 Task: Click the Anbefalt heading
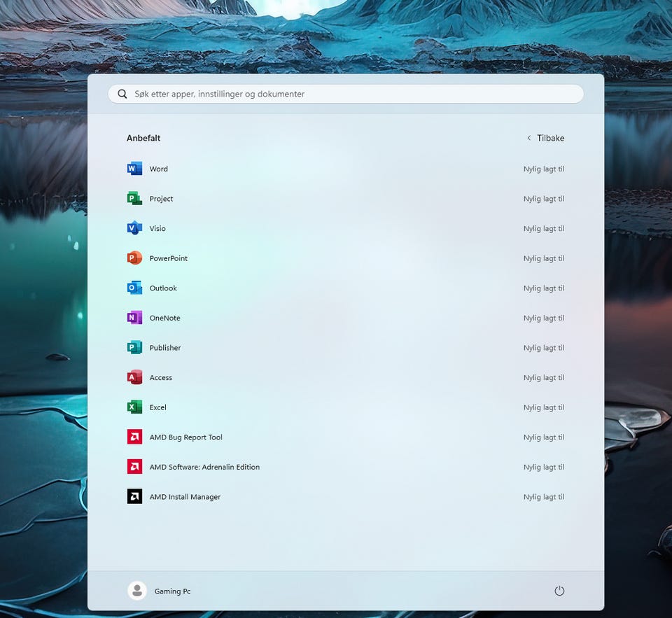(143, 138)
